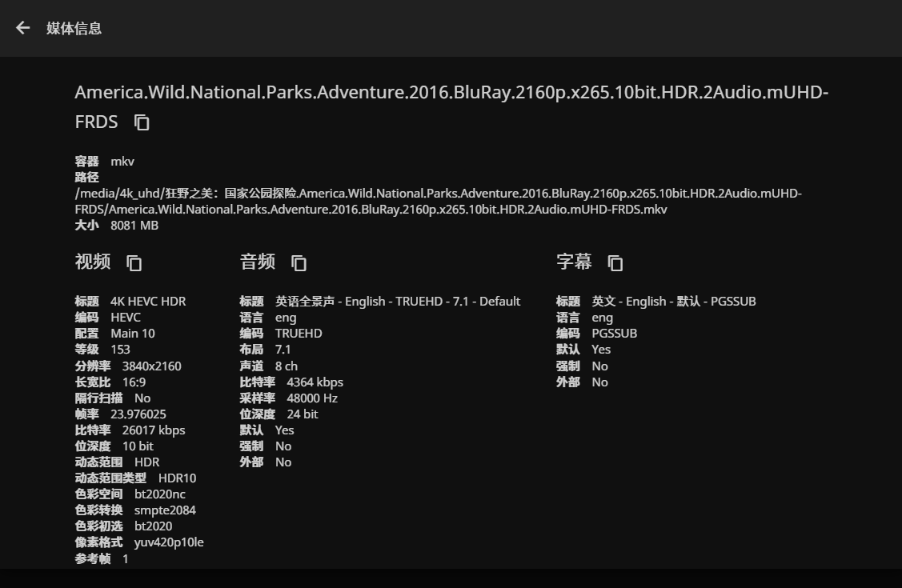Copy the 音频 section info
This screenshot has width=902, height=588.
pyautogui.click(x=299, y=262)
